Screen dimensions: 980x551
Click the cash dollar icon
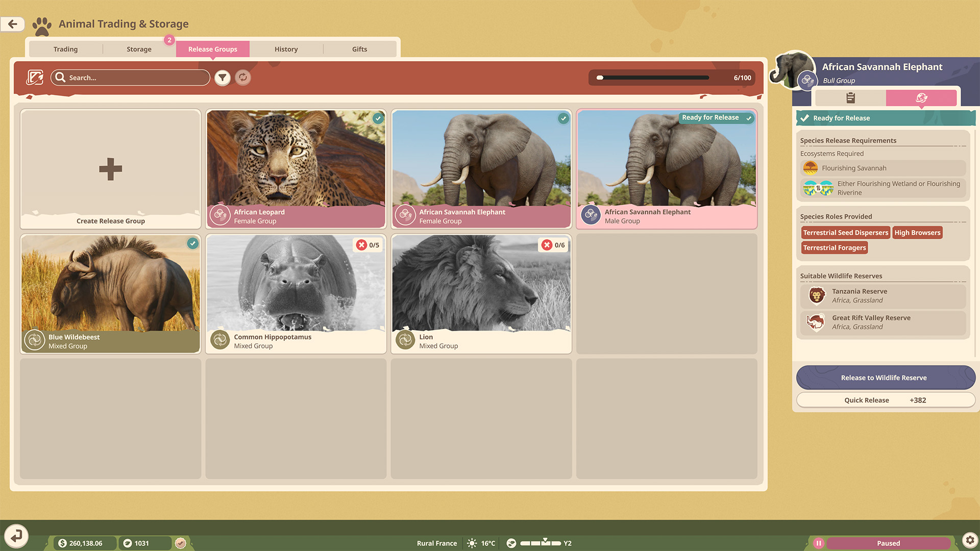pyautogui.click(x=62, y=543)
